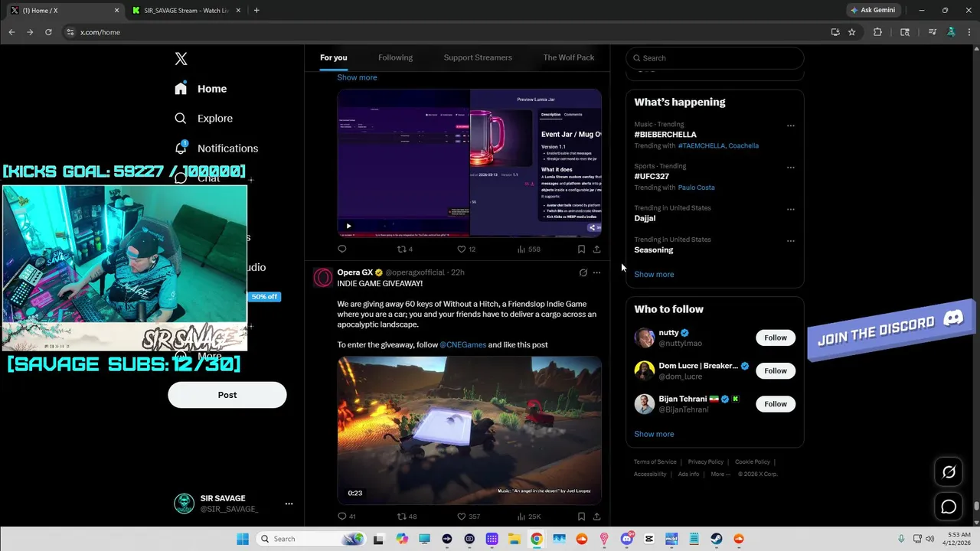Play the Lumia Jar preview video

click(x=348, y=226)
